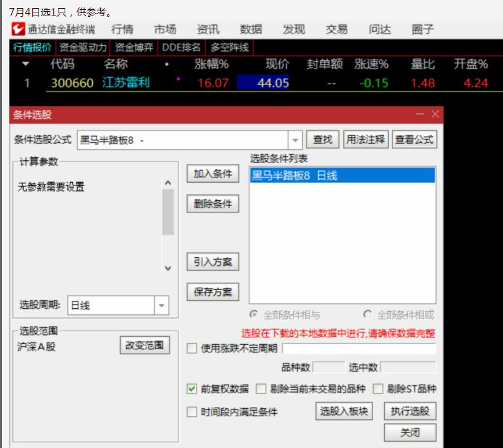Click the 代码 column header

point(63,64)
